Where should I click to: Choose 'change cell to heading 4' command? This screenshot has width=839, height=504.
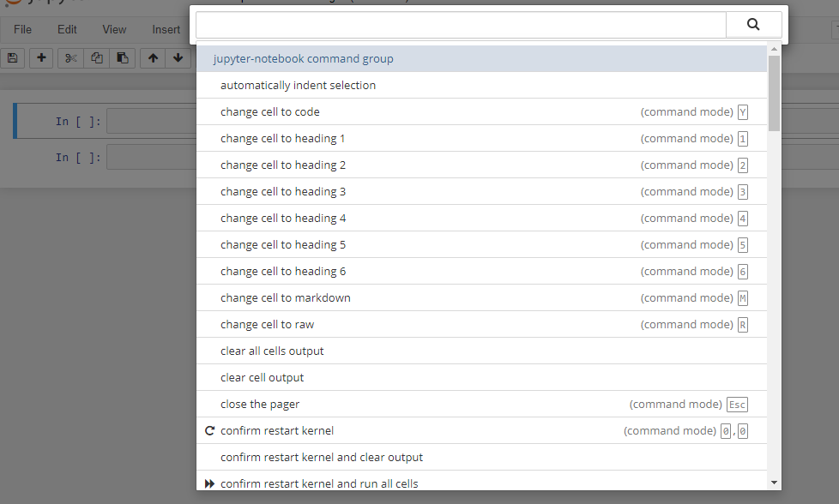tap(481, 218)
